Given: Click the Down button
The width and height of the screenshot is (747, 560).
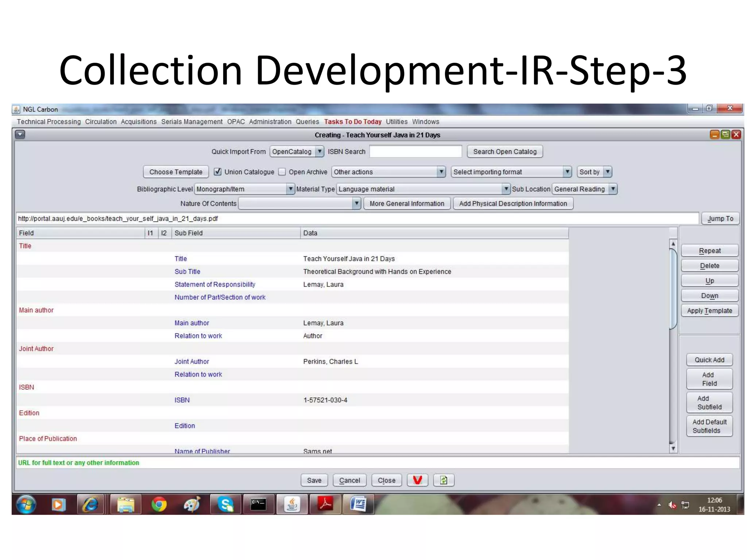Looking at the screenshot, I should coord(709,295).
